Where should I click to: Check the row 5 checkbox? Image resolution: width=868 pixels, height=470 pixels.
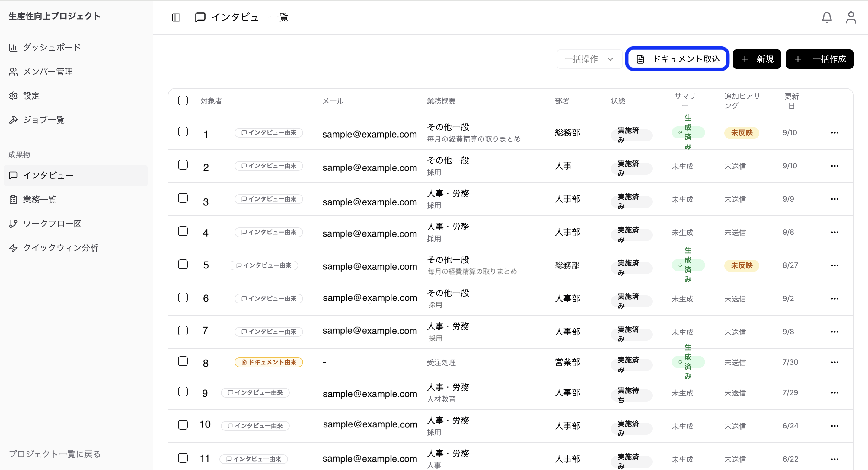pos(183,264)
